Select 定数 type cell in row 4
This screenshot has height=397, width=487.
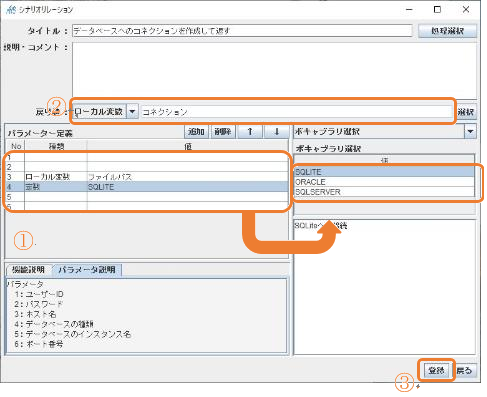[56, 187]
